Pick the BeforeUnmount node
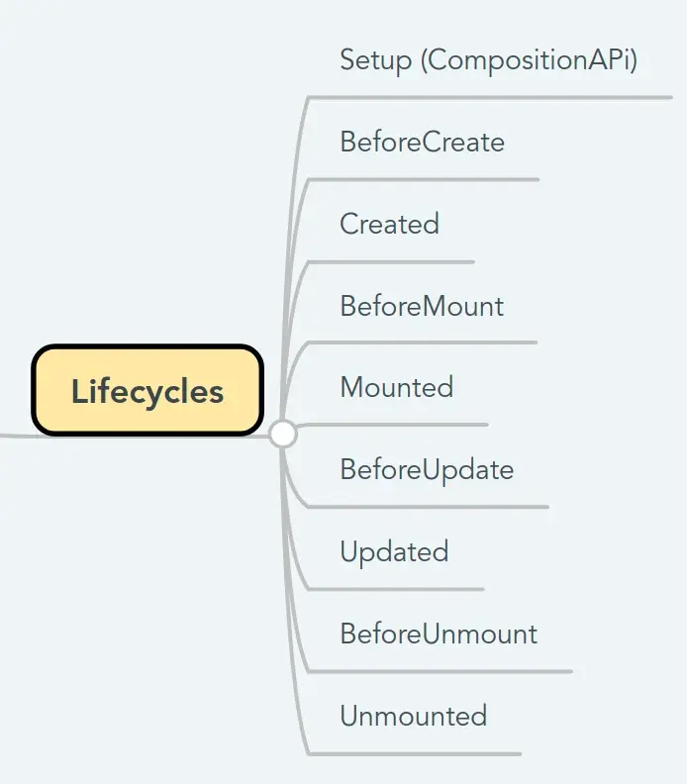 [x=439, y=634]
